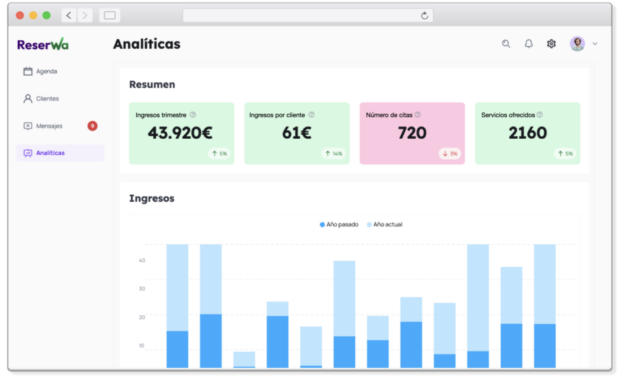Viewport: 619px width, 379px height.
Task: Click the Ingresos chart heading
Action: [x=152, y=199]
